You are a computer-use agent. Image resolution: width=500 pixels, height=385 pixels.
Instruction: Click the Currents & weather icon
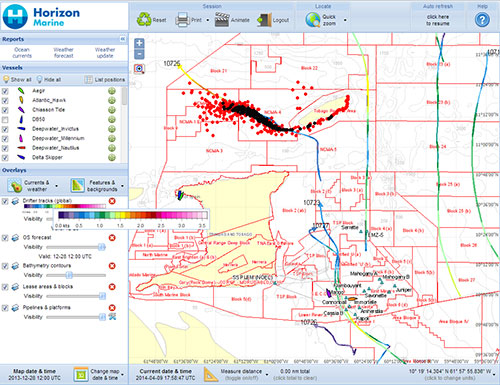pos(15,186)
